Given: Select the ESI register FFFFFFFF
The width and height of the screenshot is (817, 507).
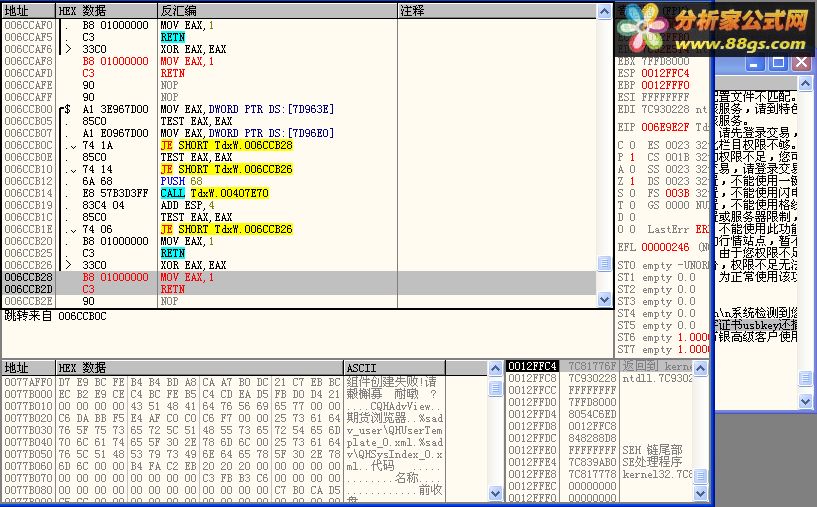Looking at the screenshot, I should (x=665, y=97).
